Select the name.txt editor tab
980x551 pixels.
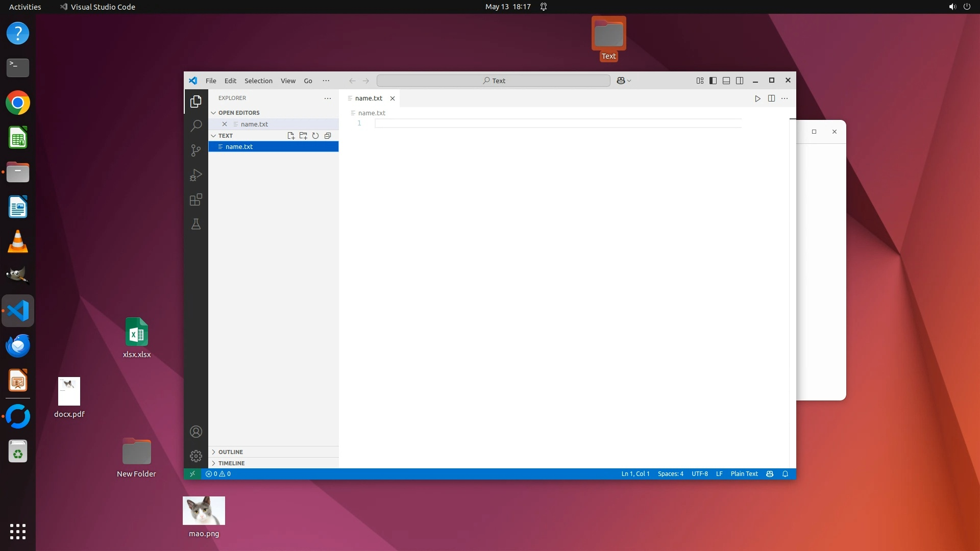coord(369,98)
